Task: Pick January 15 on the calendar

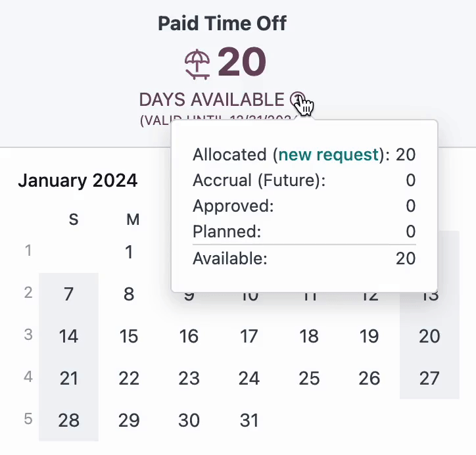Action: 129,336
